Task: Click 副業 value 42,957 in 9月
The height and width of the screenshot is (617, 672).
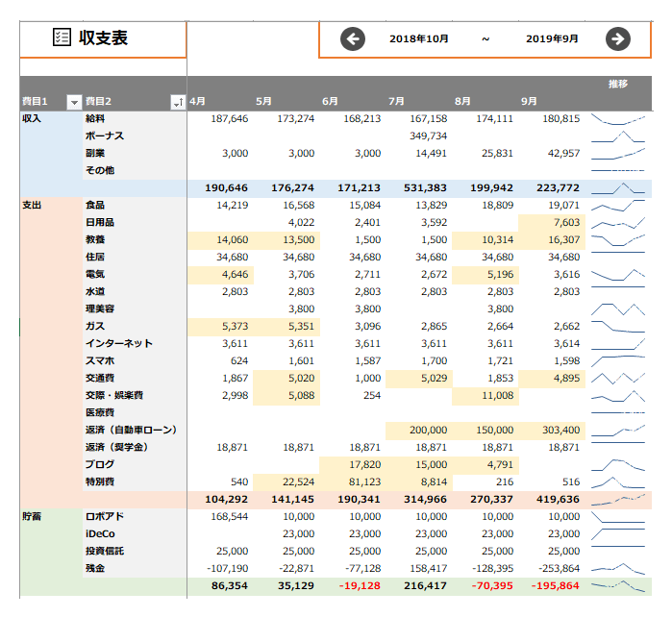Action: [x=563, y=153]
